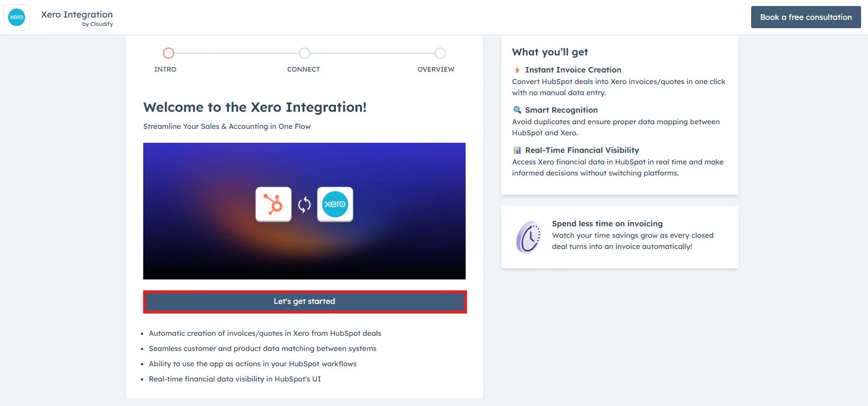Click the magnifier icon beside Smart Recognition

517,110
